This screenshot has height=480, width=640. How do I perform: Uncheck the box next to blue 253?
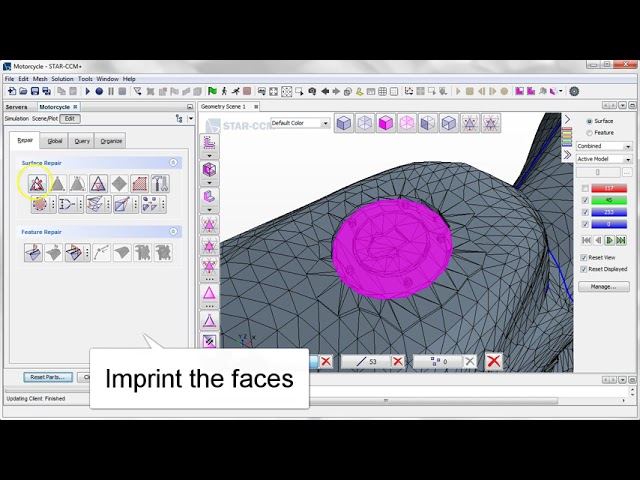pyautogui.click(x=585, y=212)
